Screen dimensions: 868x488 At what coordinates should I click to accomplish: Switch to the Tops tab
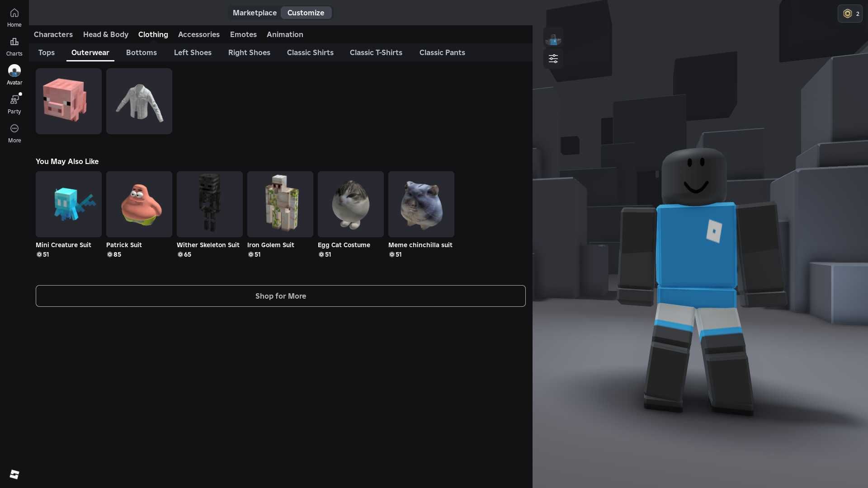[47, 52]
